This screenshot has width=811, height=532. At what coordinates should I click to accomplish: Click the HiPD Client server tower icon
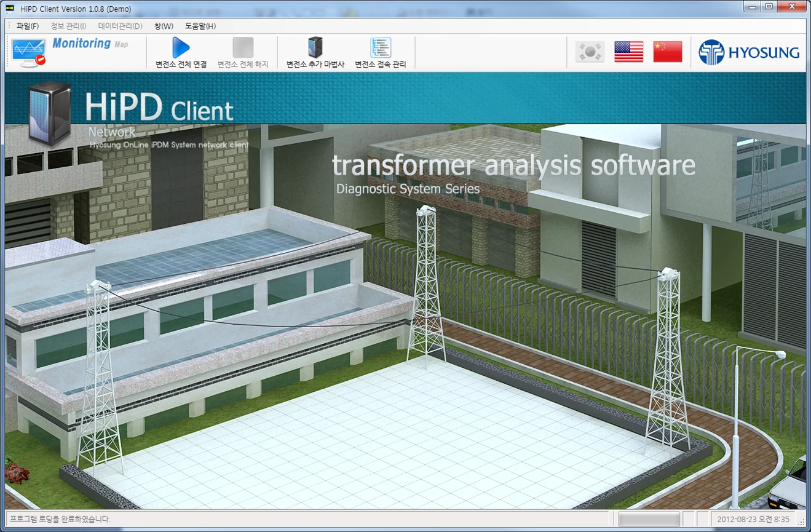pos(49,113)
